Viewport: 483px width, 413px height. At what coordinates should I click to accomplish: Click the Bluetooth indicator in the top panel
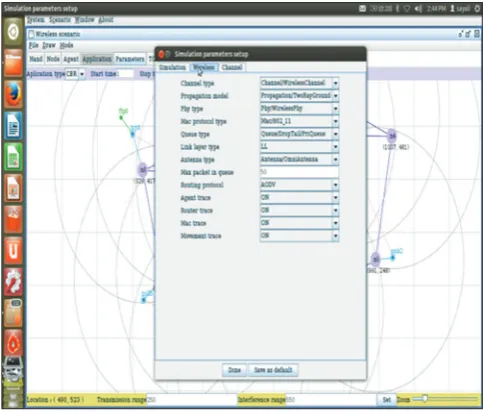[397, 9]
